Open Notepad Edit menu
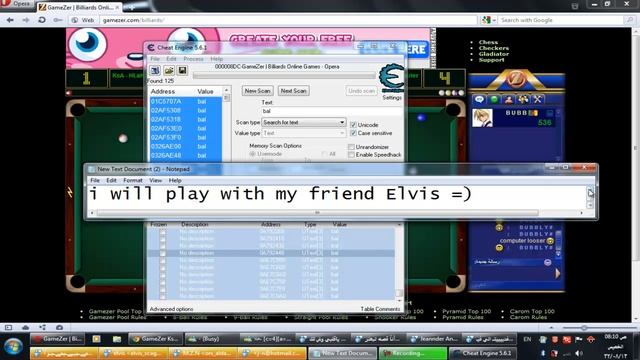Image resolution: width=640 pixels, height=360 pixels. (x=111, y=180)
